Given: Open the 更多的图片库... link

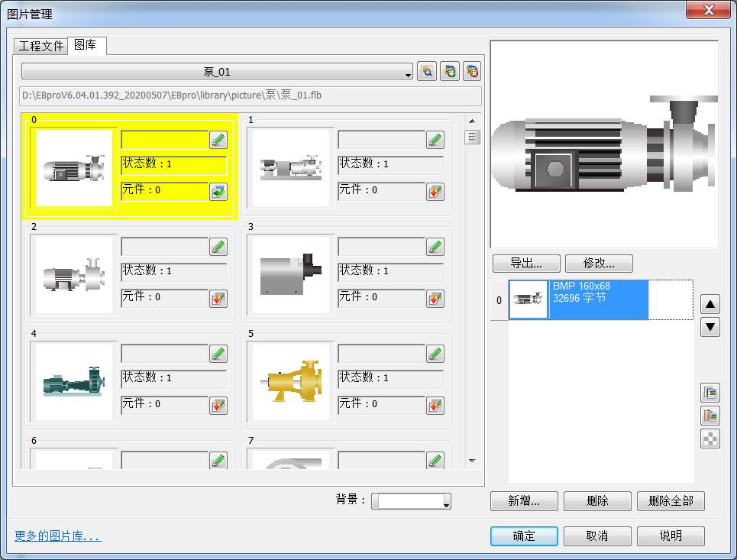Looking at the screenshot, I should (58, 536).
